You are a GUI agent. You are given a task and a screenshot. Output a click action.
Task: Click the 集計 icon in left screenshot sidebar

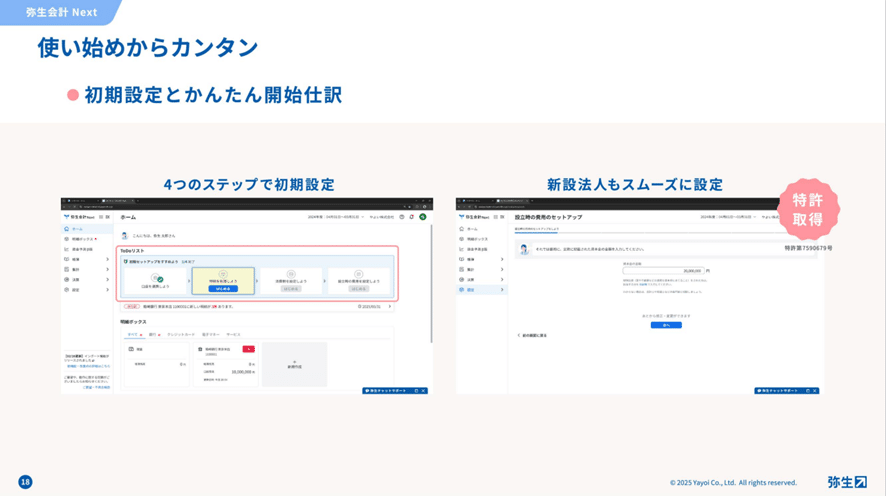tap(67, 269)
